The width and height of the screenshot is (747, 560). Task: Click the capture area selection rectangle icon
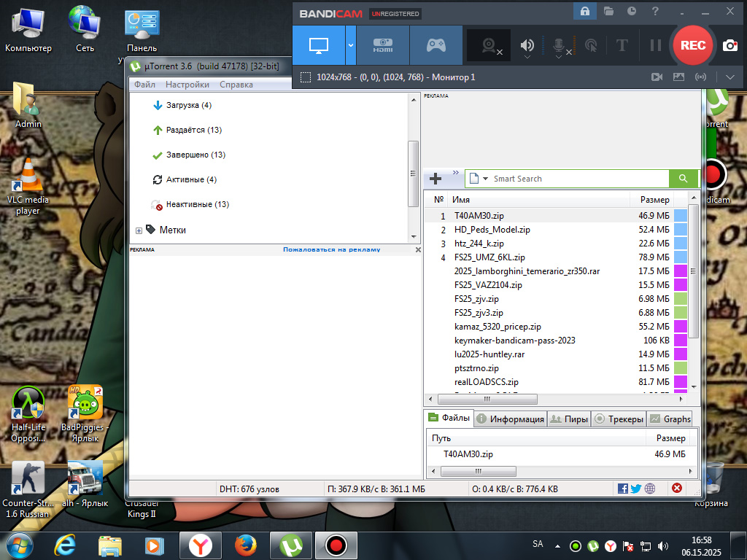pyautogui.click(x=306, y=77)
